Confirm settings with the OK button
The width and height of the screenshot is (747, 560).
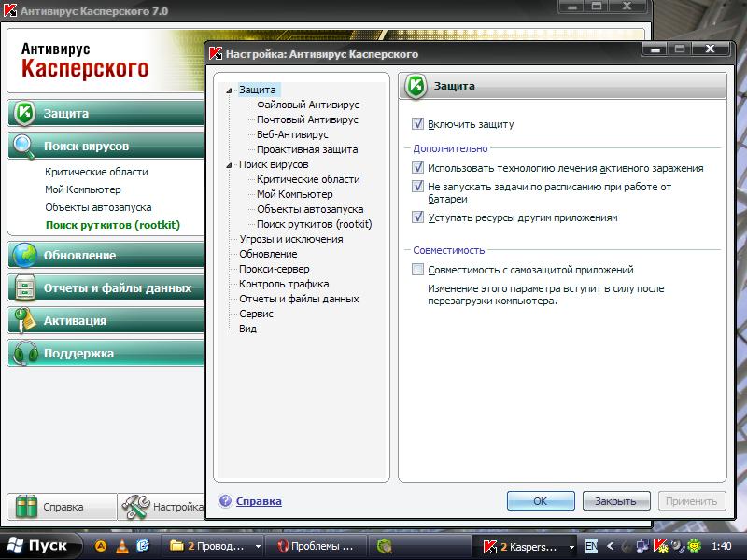coord(541,501)
